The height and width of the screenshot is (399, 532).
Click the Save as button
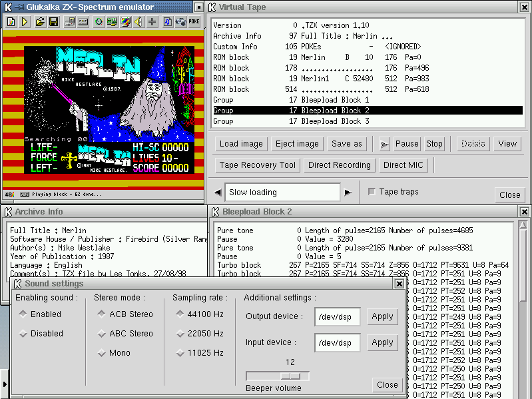tap(347, 144)
